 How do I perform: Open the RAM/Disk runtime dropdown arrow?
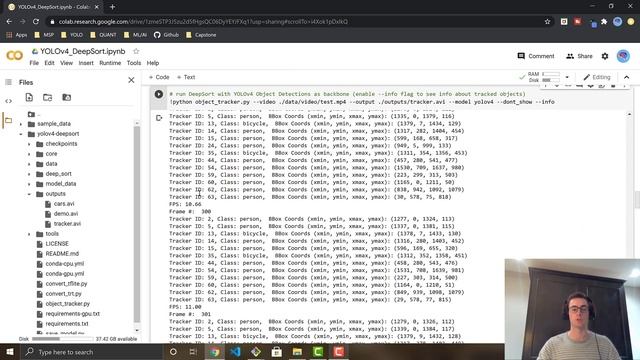(x=567, y=77)
